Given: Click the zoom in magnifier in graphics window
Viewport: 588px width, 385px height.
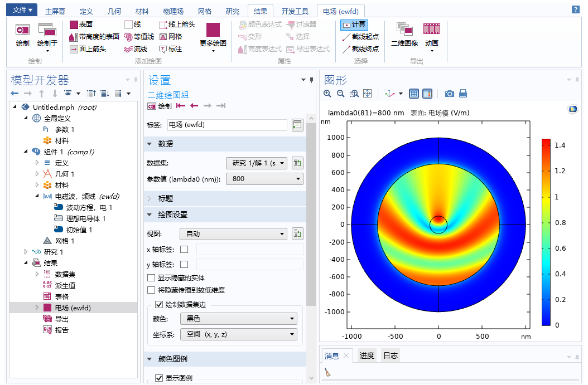Looking at the screenshot, I should (x=327, y=94).
